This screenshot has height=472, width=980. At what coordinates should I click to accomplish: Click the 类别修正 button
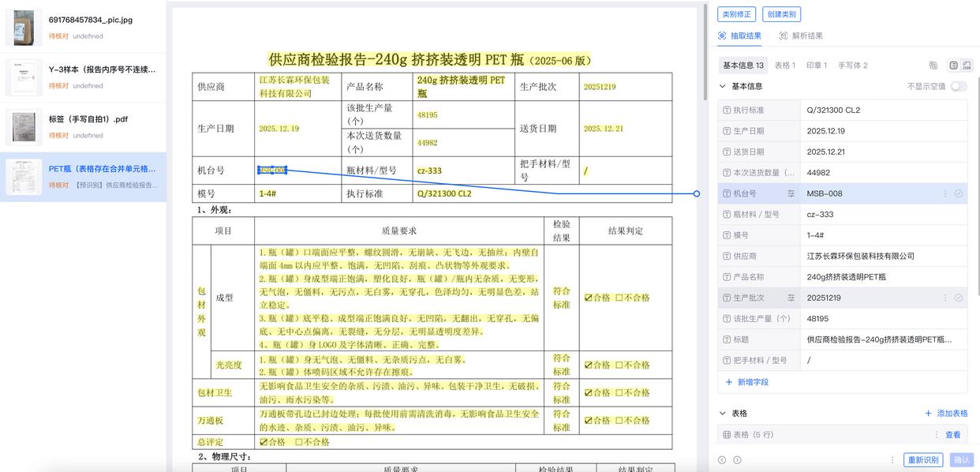(x=737, y=14)
